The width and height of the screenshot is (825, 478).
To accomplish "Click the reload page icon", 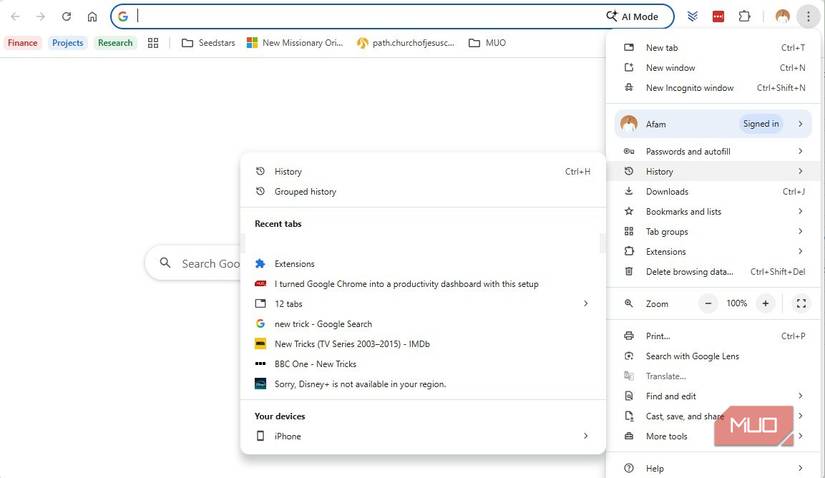I will (x=66, y=16).
